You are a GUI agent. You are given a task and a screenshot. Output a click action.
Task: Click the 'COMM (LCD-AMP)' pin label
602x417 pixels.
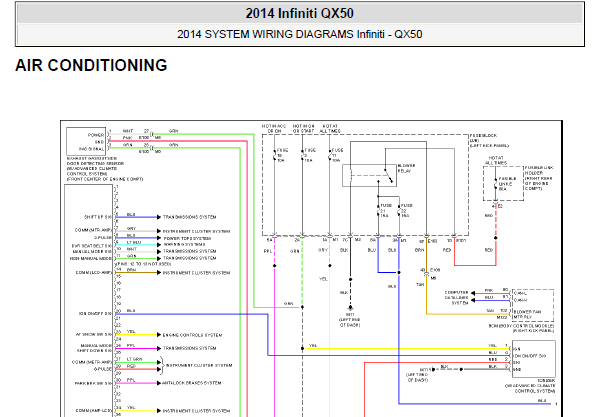click(94, 273)
